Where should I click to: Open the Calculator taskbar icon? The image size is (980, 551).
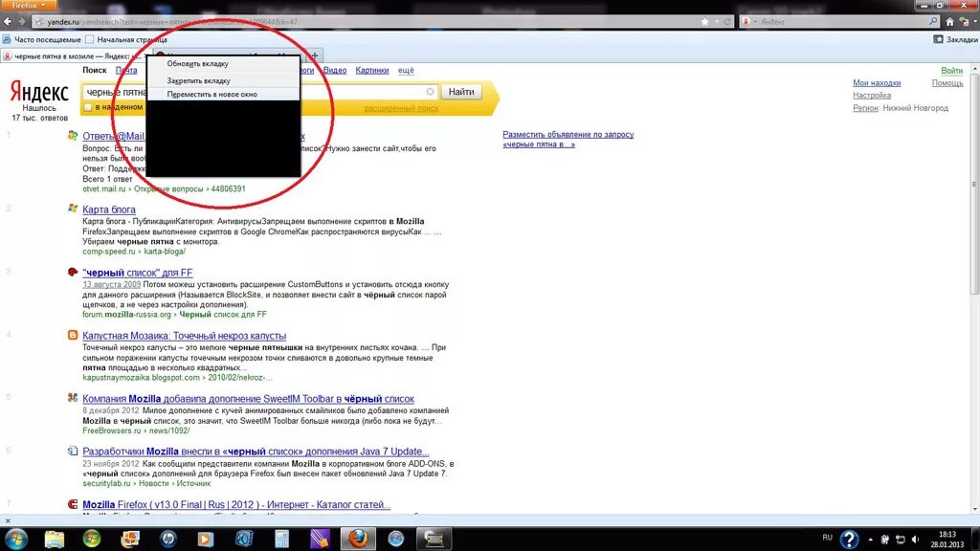(x=282, y=539)
